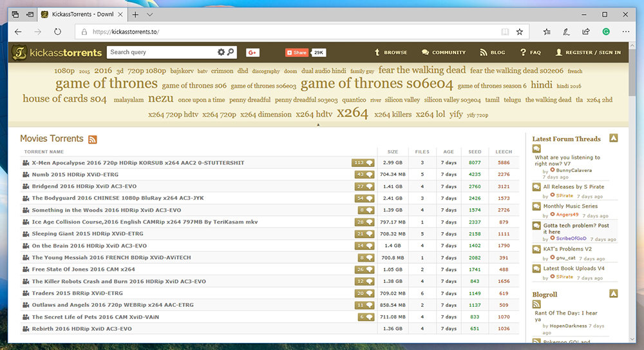Open the Blog page
644x350 pixels.
pyautogui.click(x=493, y=52)
